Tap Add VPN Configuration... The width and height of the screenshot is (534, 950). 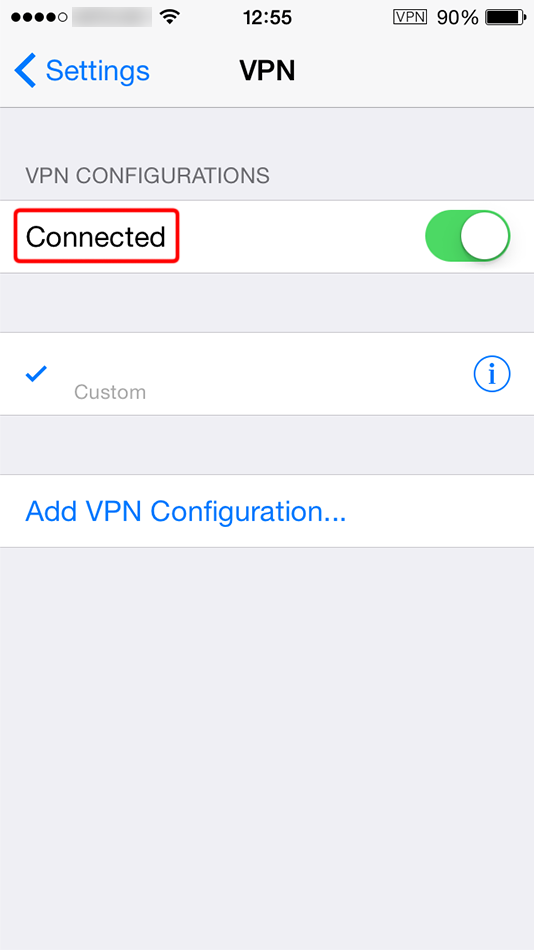185,511
